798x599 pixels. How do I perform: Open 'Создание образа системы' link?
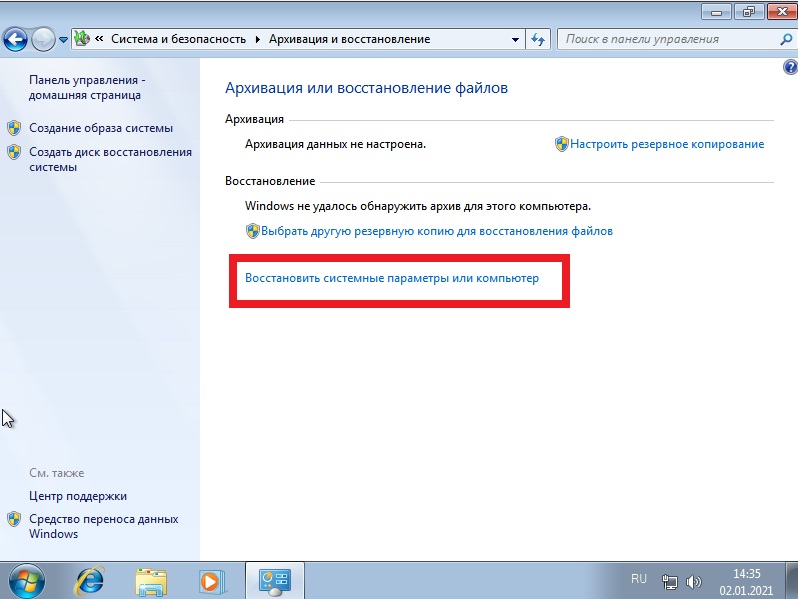coord(101,128)
